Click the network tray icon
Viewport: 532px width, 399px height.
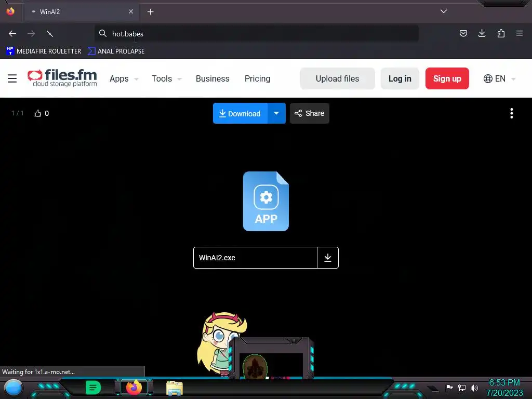[x=461, y=388]
